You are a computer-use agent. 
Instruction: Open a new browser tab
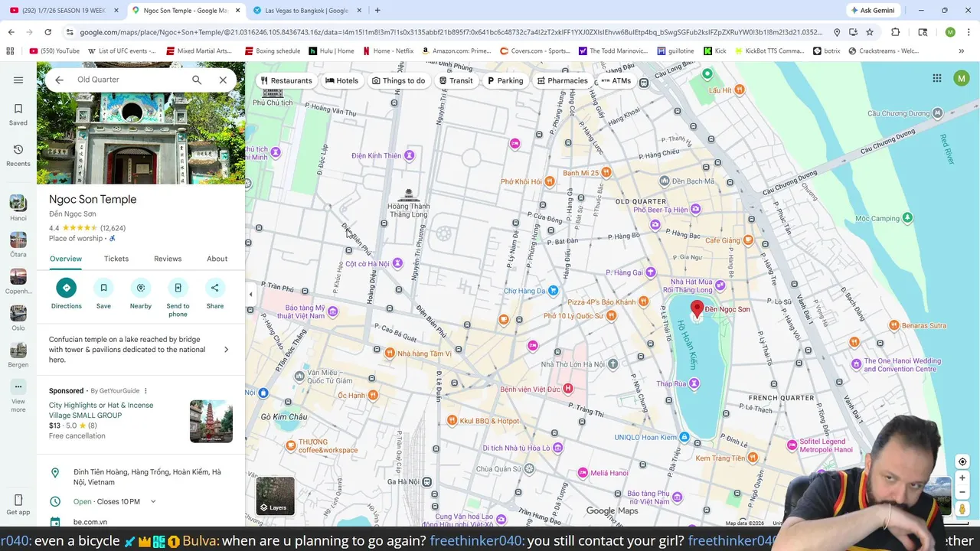[x=377, y=11]
